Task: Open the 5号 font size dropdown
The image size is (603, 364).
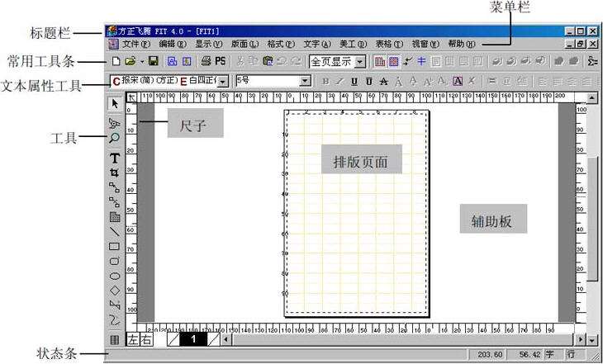Action: (x=305, y=81)
